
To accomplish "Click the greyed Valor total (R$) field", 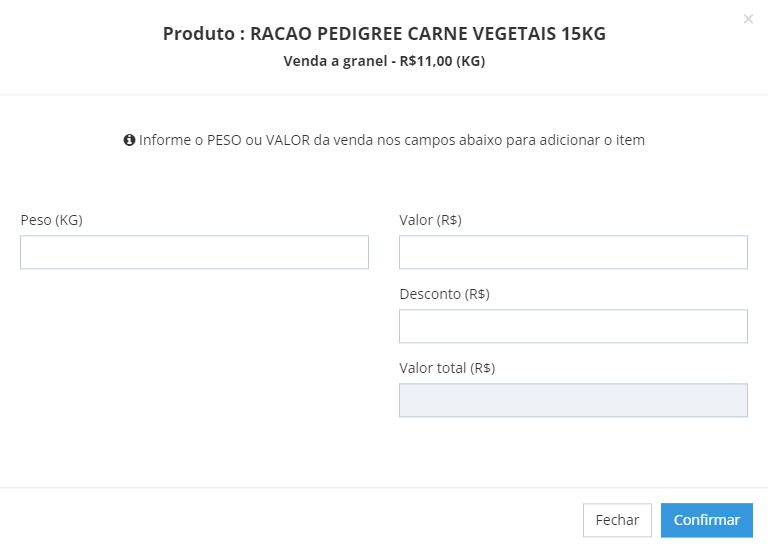I will coord(573,400).
